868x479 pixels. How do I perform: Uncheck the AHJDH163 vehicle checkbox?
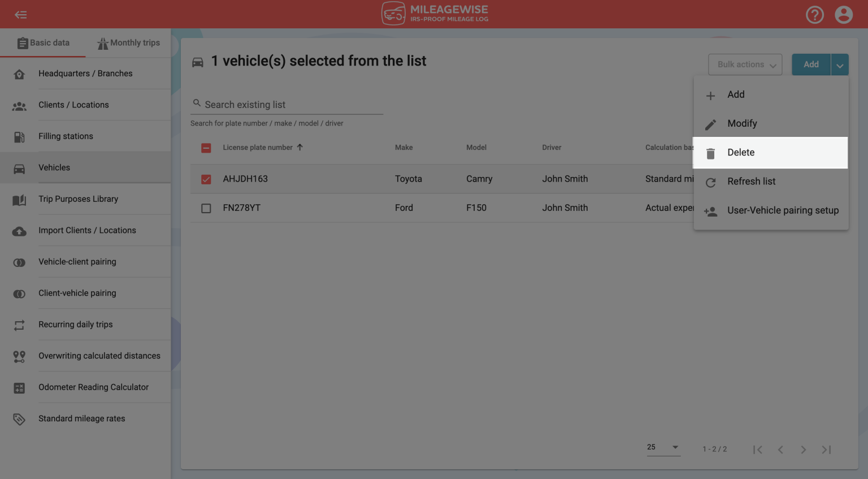[x=206, y=179]
